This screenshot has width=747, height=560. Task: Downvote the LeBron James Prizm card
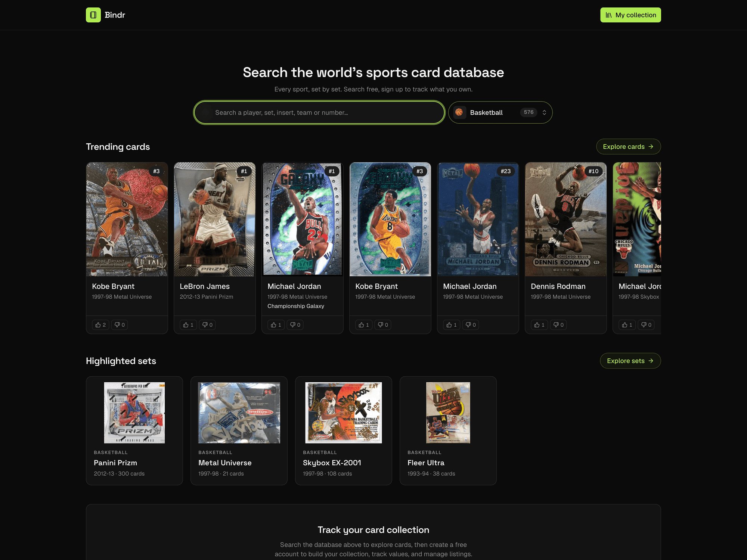click(207, 325)
